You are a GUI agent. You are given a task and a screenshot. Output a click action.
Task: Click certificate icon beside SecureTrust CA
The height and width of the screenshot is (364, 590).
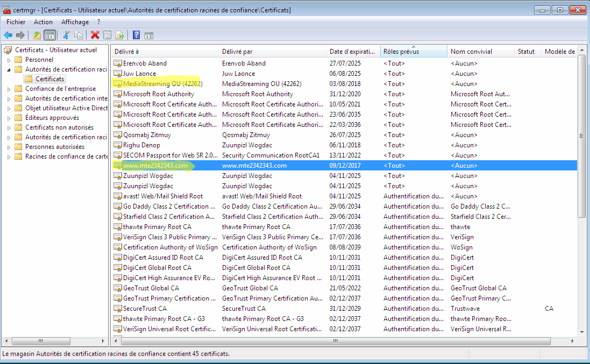(x=118, y=308)
